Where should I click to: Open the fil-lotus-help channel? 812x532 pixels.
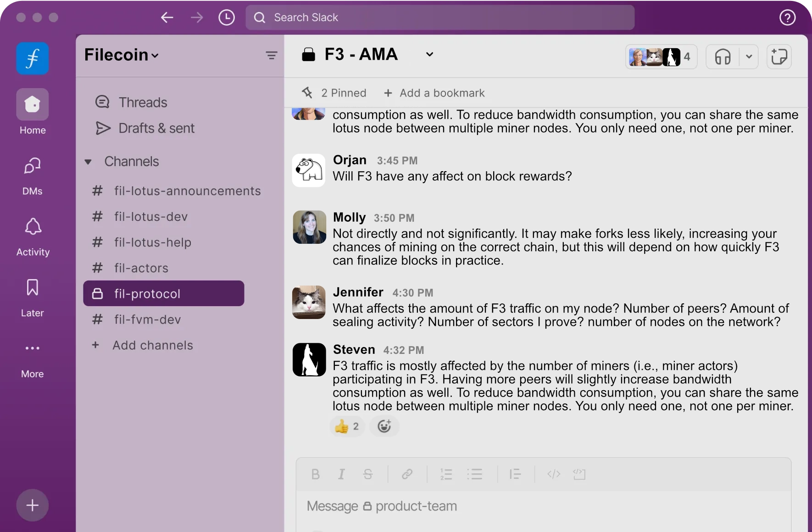pyautogui.click(x=152, y=242)
